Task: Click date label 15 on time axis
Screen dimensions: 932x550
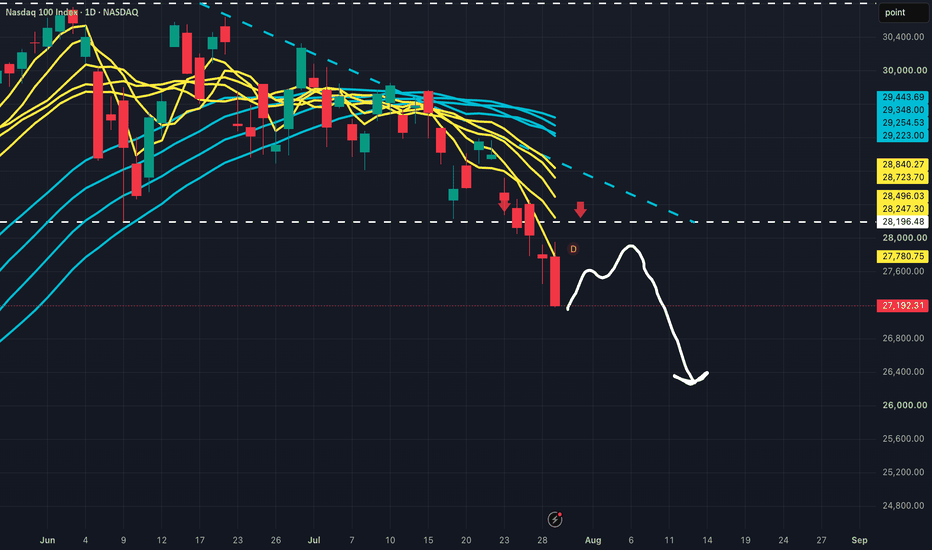Action: coord(428,540)
